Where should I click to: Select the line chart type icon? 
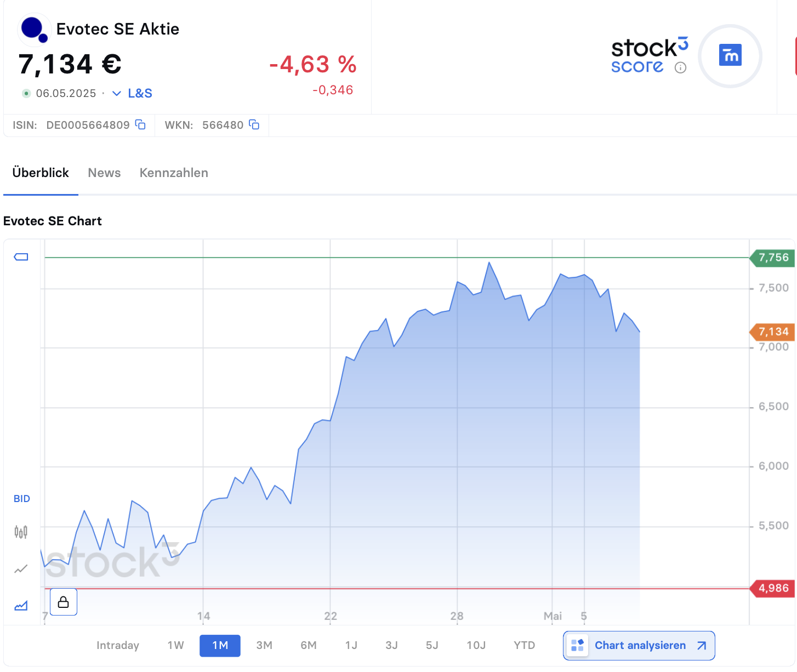tap(21, 569)
